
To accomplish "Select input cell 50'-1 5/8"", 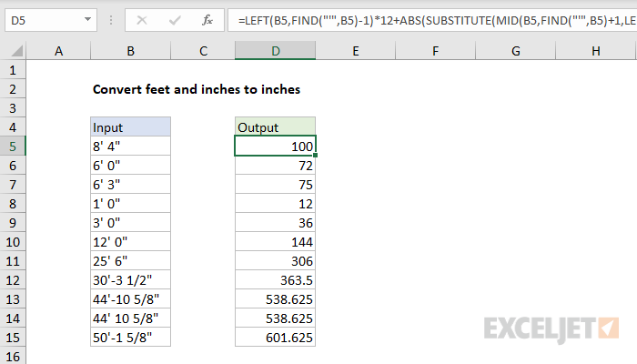I will tap(130, 338).
